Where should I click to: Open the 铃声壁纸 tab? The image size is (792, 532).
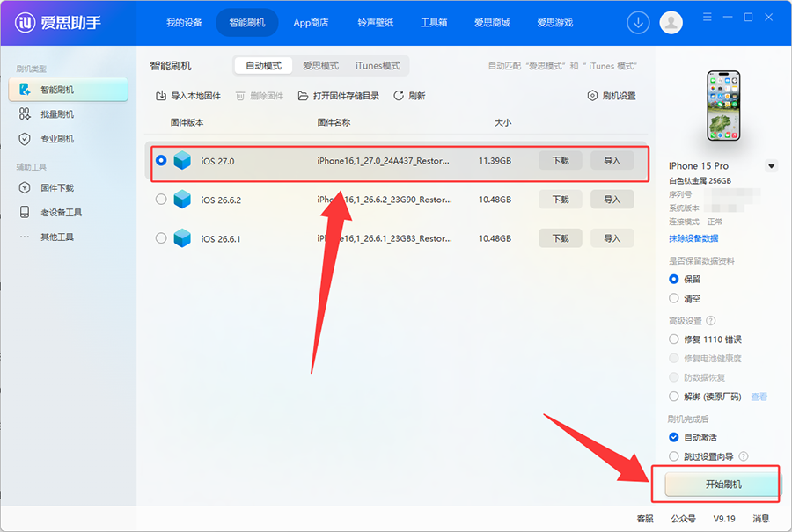point(375,23)
